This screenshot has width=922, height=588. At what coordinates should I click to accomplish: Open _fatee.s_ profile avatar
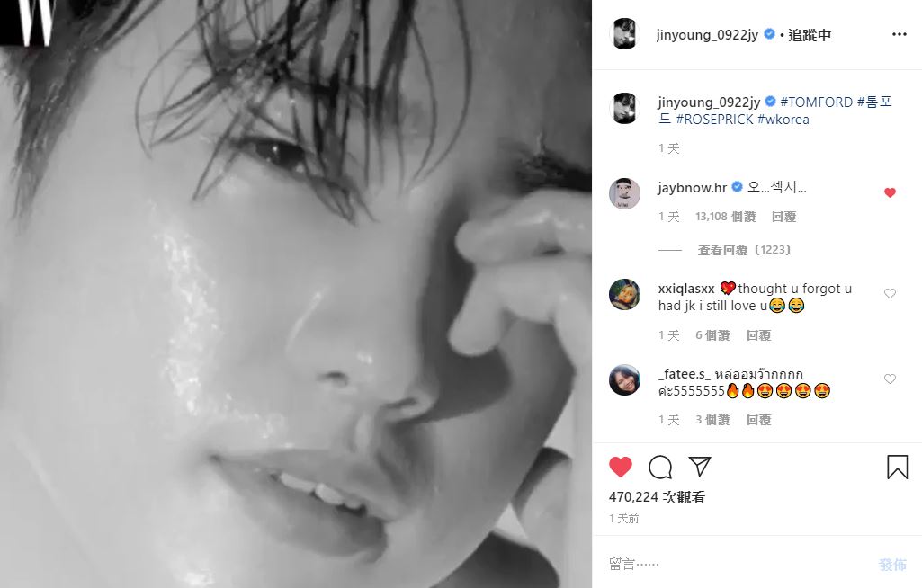(624, 380)
